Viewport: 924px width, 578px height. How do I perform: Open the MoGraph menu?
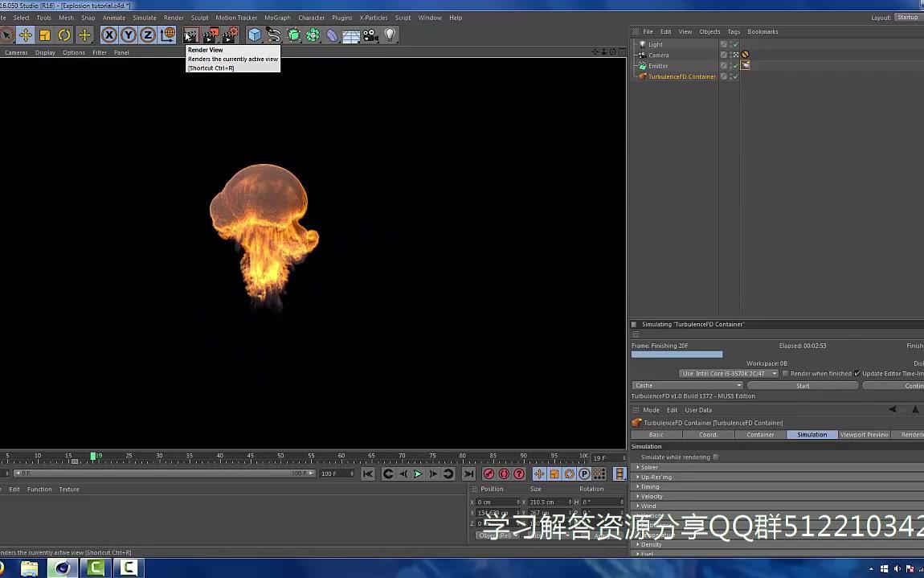point(276,17)
